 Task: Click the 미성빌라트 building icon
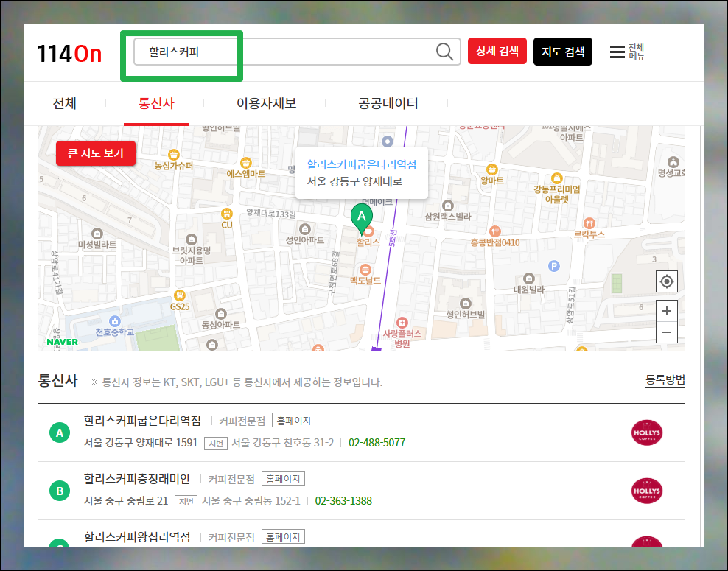(x=97, y=234)
